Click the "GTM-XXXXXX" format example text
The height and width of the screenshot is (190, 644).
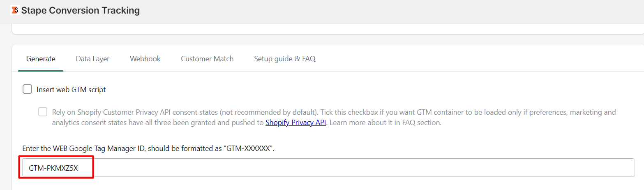(248, 148)
